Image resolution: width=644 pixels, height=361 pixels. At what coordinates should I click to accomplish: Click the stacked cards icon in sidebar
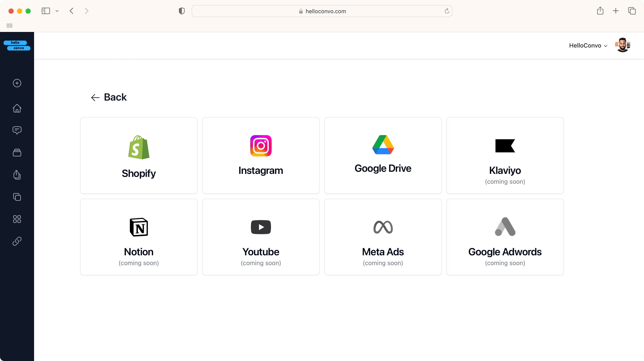[17, 152]
